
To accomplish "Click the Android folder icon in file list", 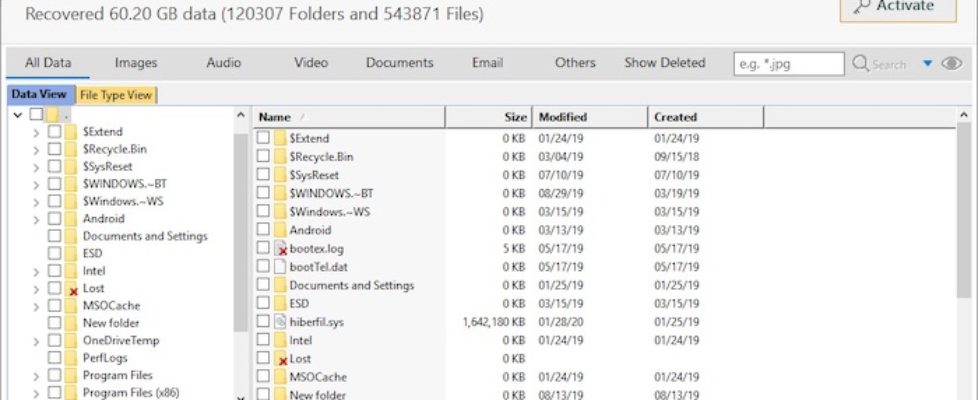I will (281, 230).
